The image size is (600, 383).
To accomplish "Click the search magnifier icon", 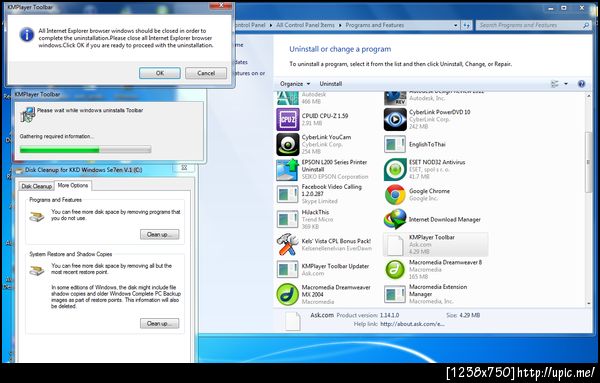I will pyautogui.click(x=586, y=25).
